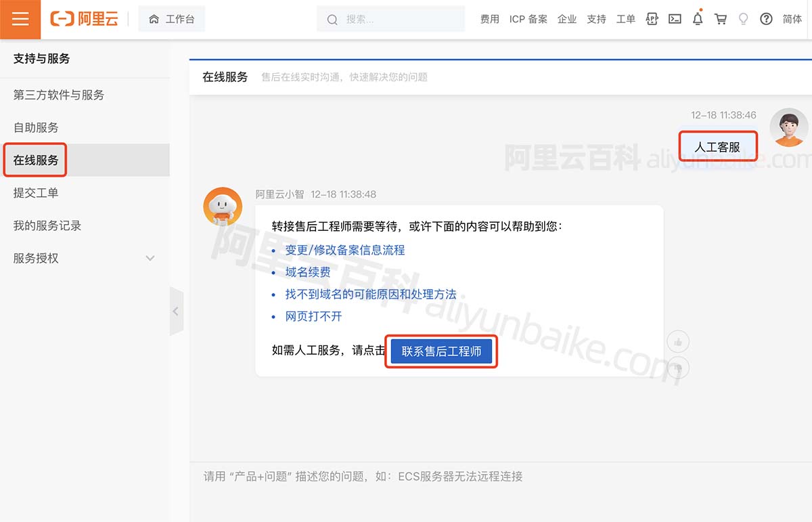Screen dimensions: 812x522
Task: Focus the top 搜索 search box
Action: click(390, 19)
